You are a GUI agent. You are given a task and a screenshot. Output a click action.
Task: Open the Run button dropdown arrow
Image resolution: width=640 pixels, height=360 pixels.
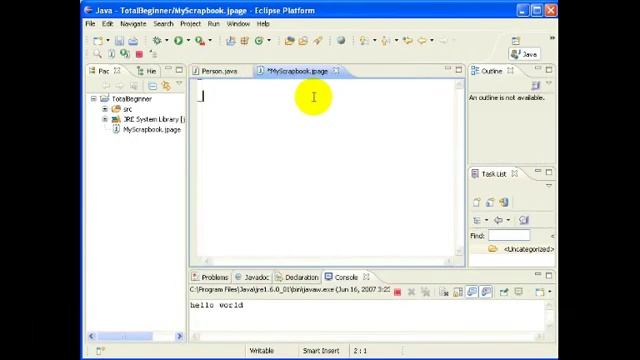click(x=188, y=40)
